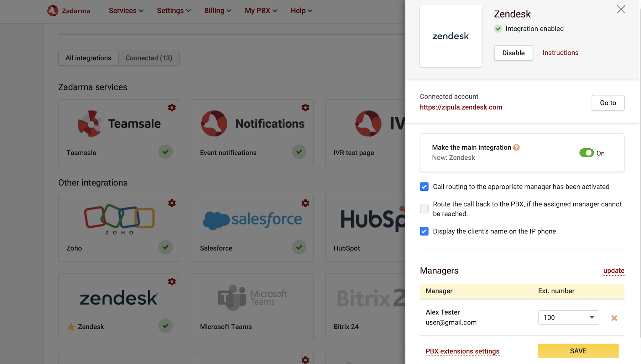Click the Zendesk card connected checkmark
This screenshot has width=641, height=364.
166,326
